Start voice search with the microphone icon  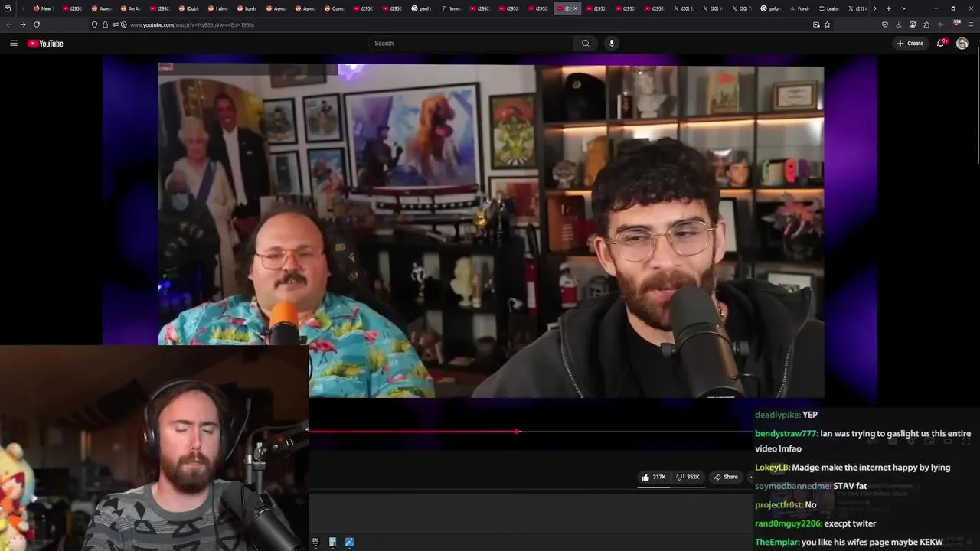tap(611, 44)
